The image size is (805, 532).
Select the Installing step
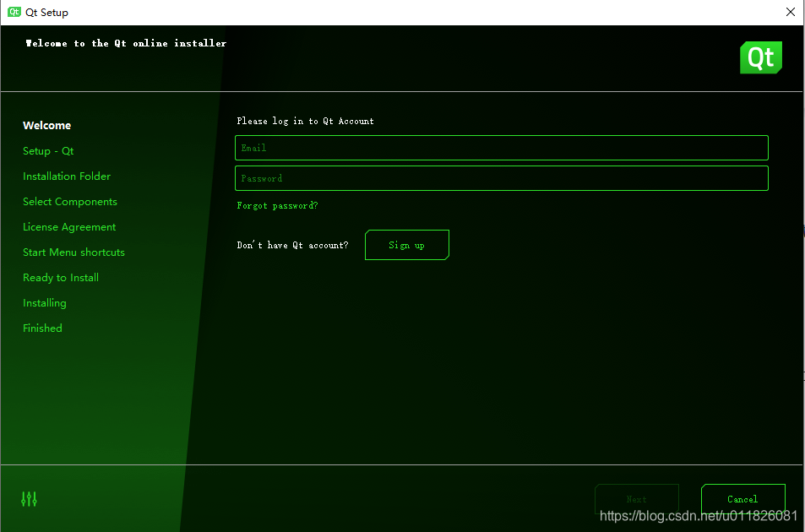(x=45, y=302)
